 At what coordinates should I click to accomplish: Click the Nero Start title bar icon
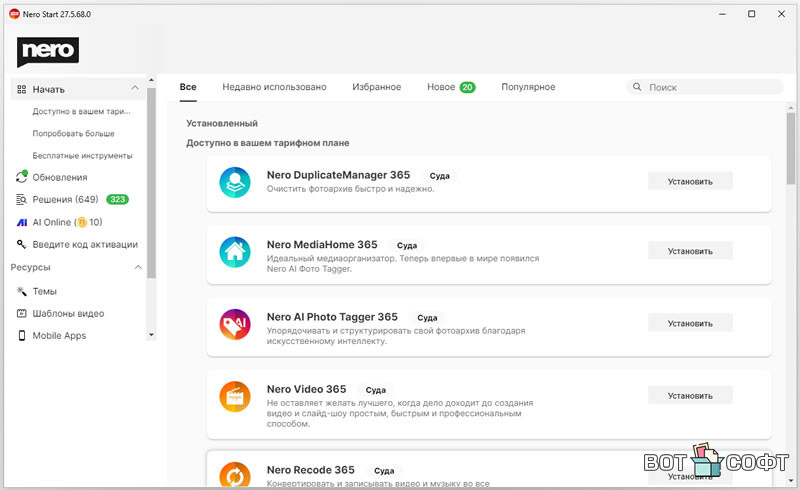point(14,14)
